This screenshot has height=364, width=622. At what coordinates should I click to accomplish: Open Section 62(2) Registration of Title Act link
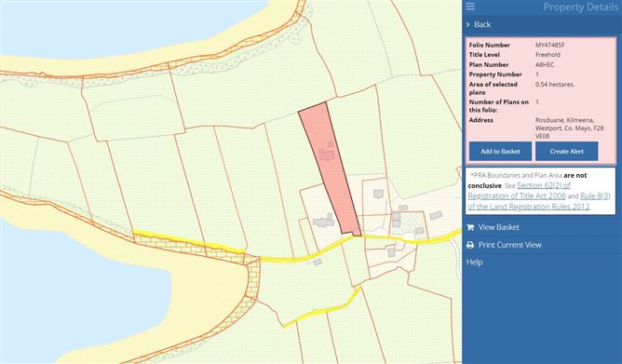click(x=520, y=190)
